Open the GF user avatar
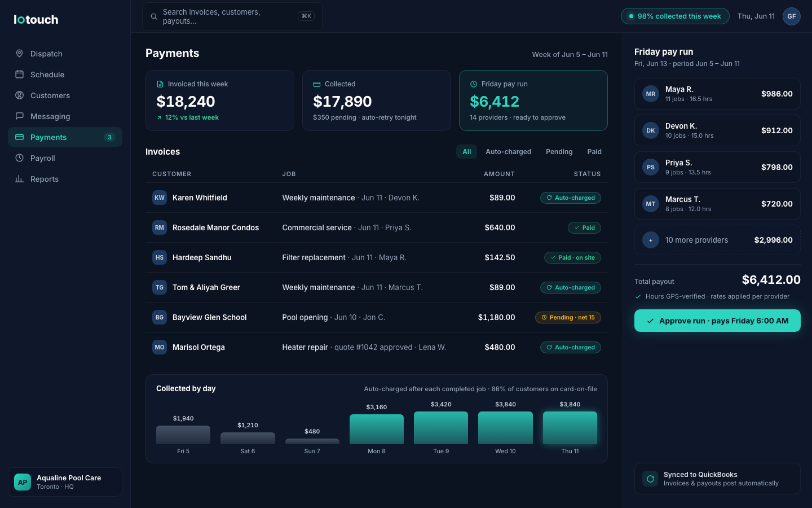The image size is (812, 508). 792,16
